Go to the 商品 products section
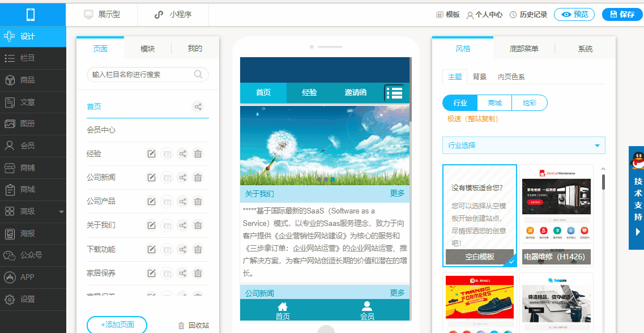This screenshot has width=644, height=333. coord(33,80)
